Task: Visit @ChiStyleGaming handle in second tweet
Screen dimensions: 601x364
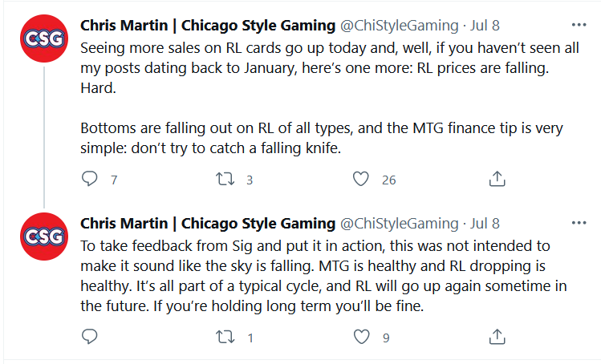Action: click(x=400, y=223)
